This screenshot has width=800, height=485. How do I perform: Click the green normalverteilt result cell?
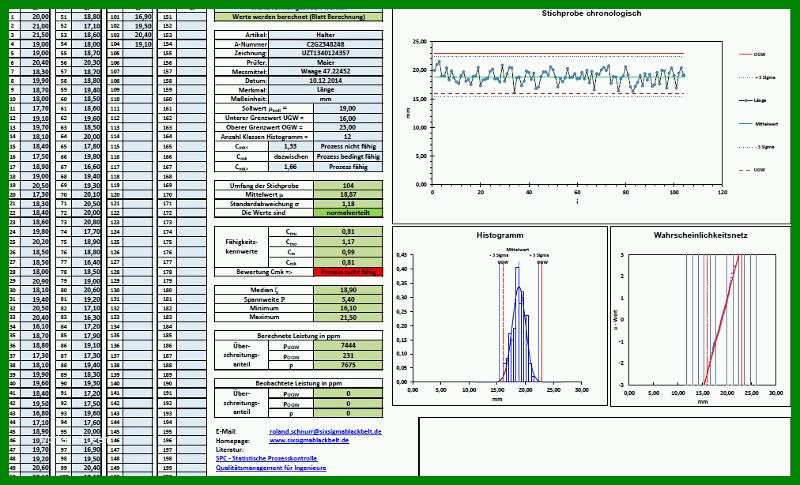pos(348,213)
